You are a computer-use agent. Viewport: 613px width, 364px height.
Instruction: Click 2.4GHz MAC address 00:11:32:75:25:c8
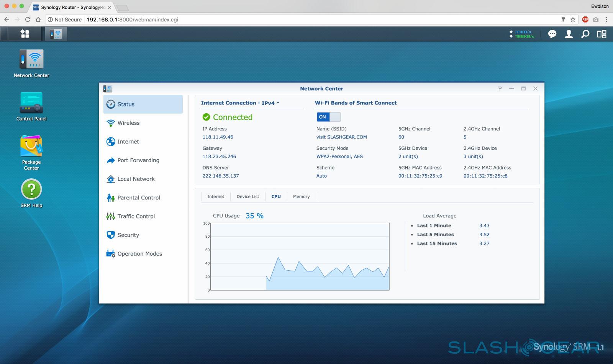[485, 176]
